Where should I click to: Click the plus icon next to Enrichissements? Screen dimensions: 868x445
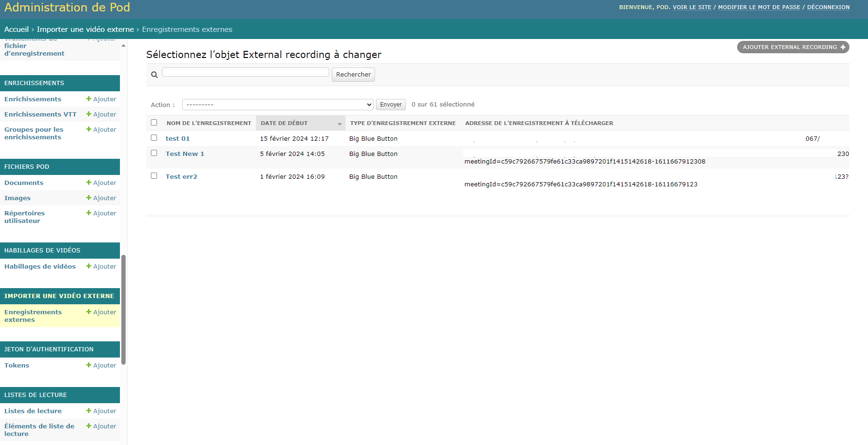[x=89, y=99]
